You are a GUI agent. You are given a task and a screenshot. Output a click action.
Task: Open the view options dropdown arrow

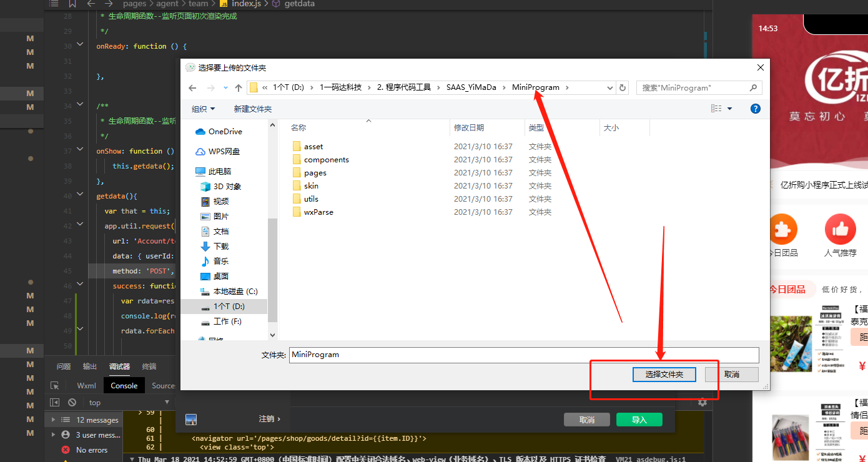729,109
